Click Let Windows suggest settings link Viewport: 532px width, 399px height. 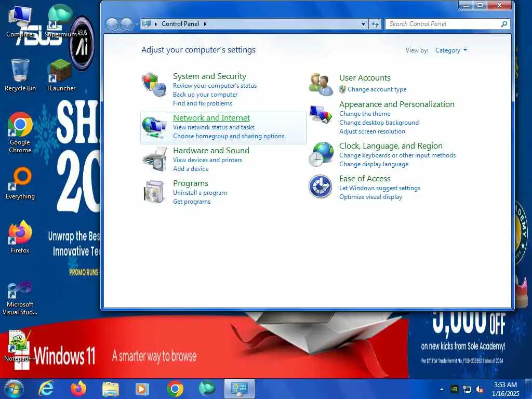(380, 188)
